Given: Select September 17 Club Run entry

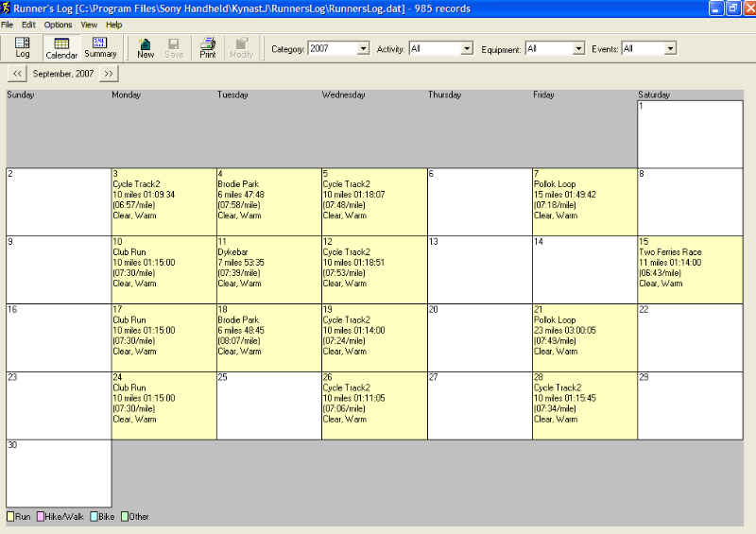Looking at the screenshot, I should pyautogui.click(x=163, y=338).
